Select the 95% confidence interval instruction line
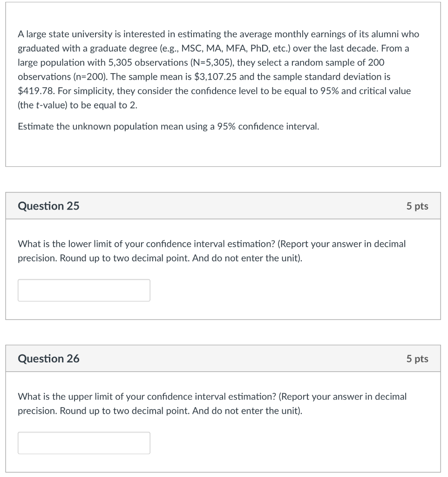448x477 pixels. pos(168,126)
